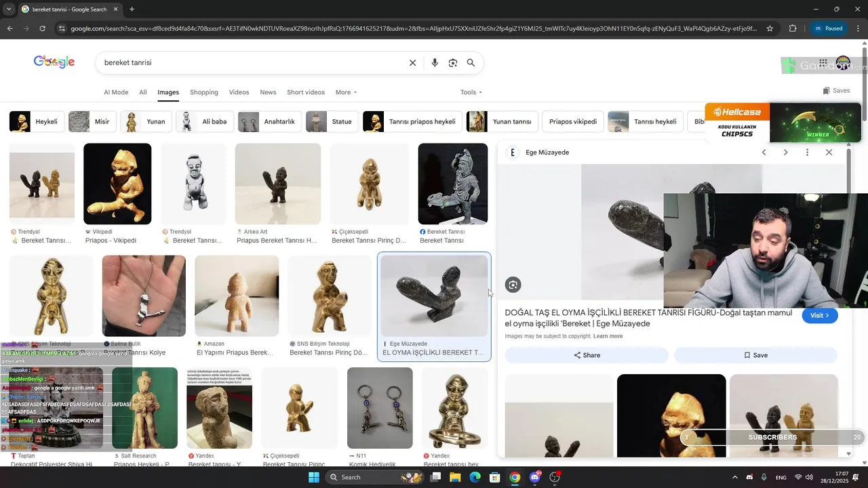Open the Tools dropdown
Image resolution: width=868 pixels, height=488 pixels.
coord(471,92)
